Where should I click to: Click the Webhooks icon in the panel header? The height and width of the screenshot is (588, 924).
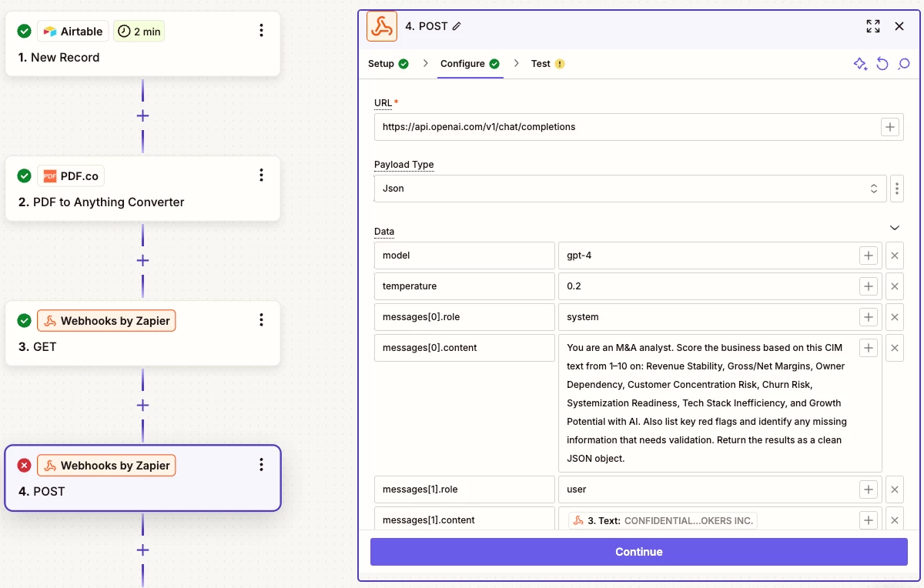coord(382,26)
